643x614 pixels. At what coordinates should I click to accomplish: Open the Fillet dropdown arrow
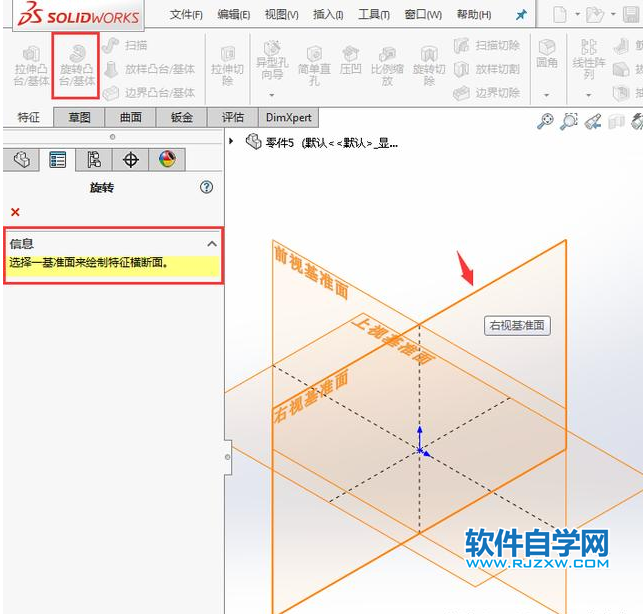point(546,95)
